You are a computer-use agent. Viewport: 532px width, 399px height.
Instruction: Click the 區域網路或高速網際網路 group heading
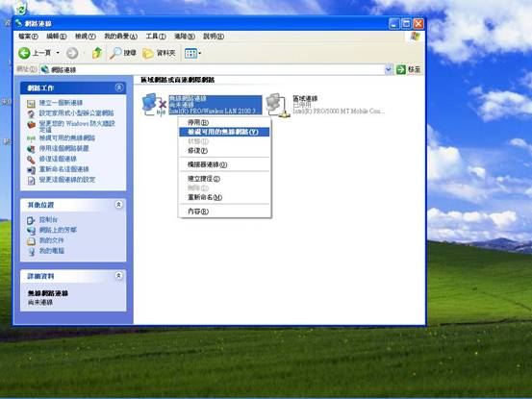pos(177,80)
